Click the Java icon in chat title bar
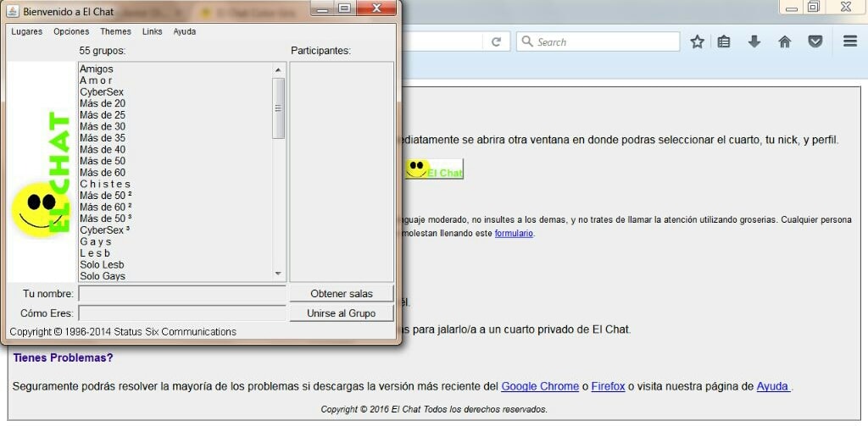Screen dimensions: 868x426 (12, 11)
